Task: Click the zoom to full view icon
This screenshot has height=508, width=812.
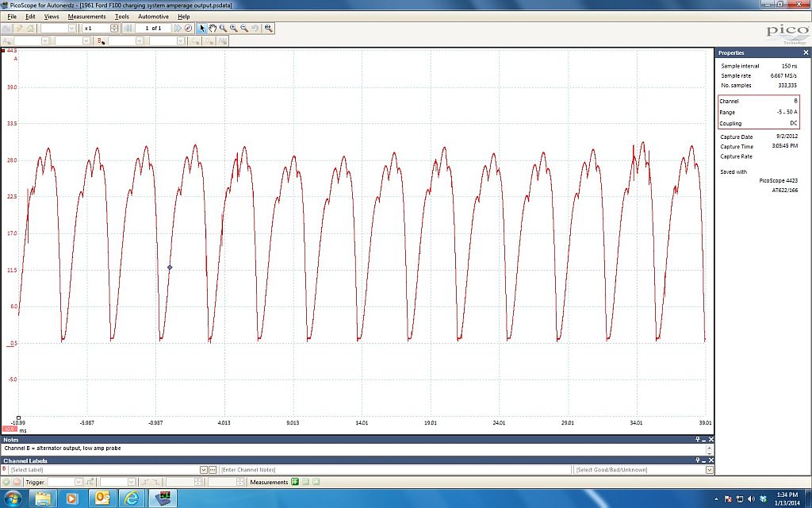Action: pos(268,28)
